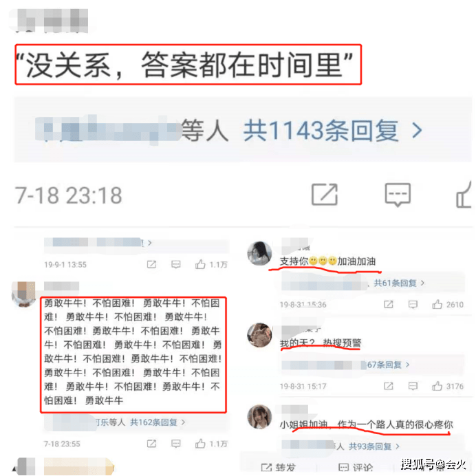The height and width of the screenshot is (476, 476).
Task: Tap the 评论 button at bottom
Action: pos(356,468)
